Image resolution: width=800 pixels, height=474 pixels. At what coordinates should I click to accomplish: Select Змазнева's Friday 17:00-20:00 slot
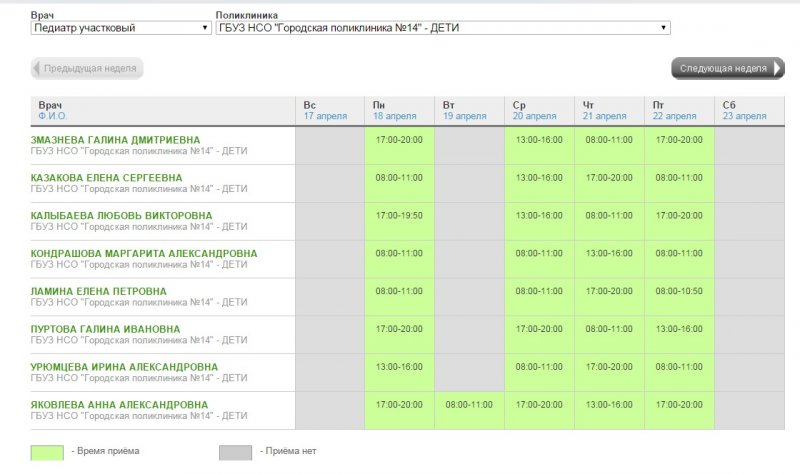coord(679,146)
